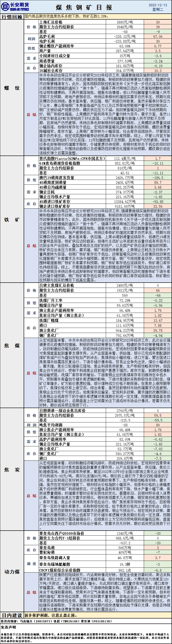Viewport: 172px width, 644px height.
Task: Click the value 2490元/吨
Action: pyautogui.click(x=125, y=285)
